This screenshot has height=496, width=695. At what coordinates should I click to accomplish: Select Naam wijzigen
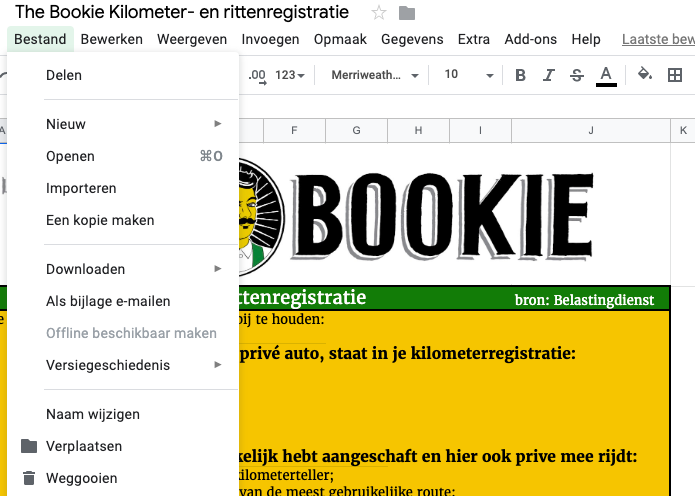tap(123, 414)
